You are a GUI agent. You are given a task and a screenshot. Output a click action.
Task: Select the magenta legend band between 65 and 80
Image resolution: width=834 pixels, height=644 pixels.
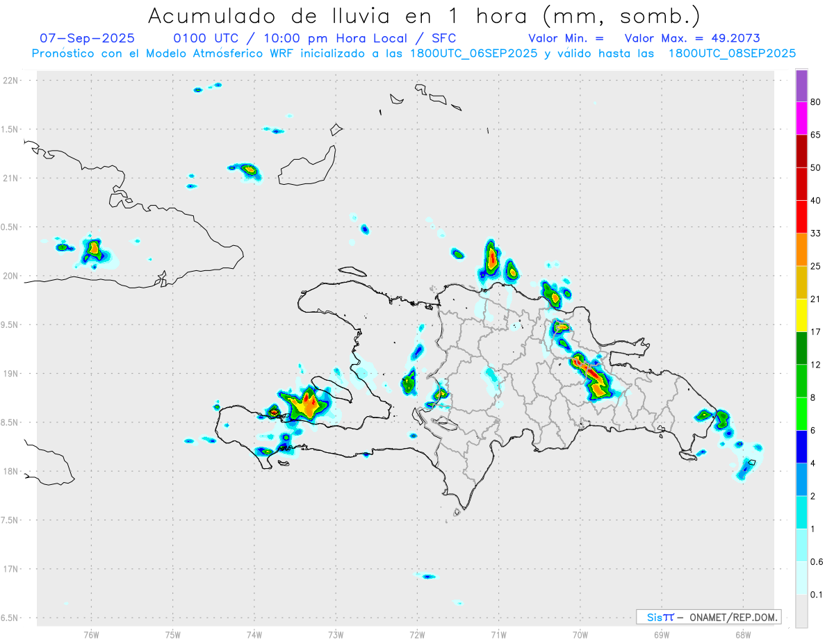(x=801, y=119)
